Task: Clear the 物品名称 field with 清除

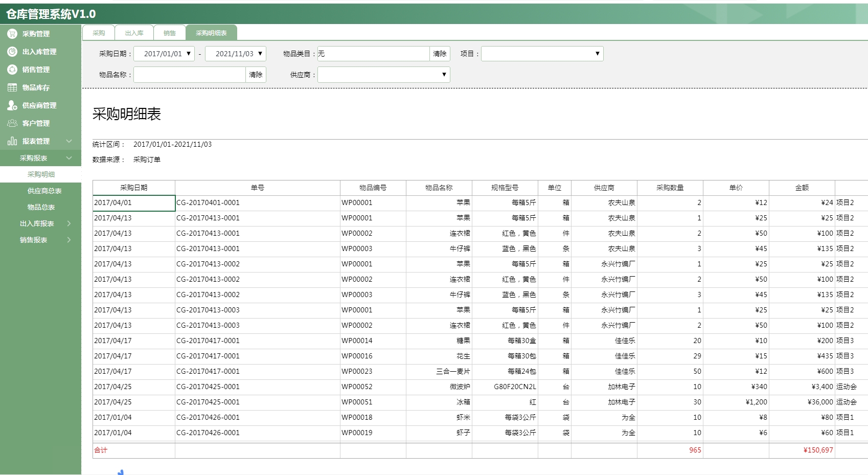Action: point(256,75)
